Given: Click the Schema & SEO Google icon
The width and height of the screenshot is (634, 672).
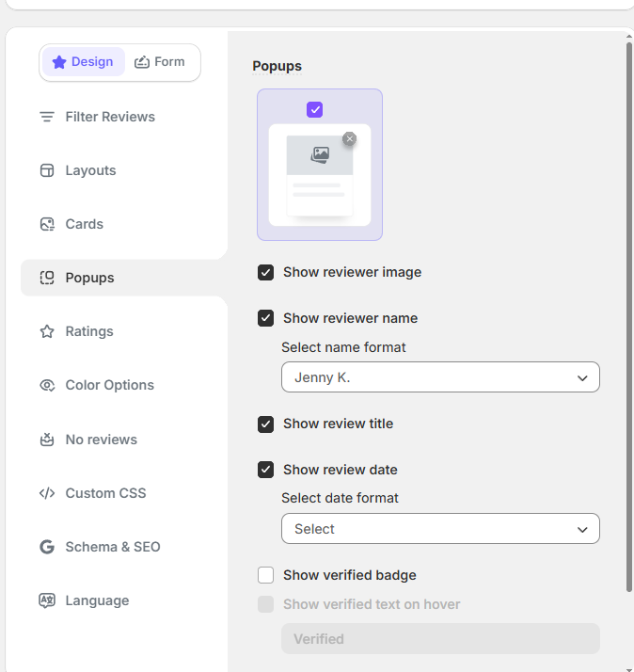Looking at the screenshot, I should (47, 547).
